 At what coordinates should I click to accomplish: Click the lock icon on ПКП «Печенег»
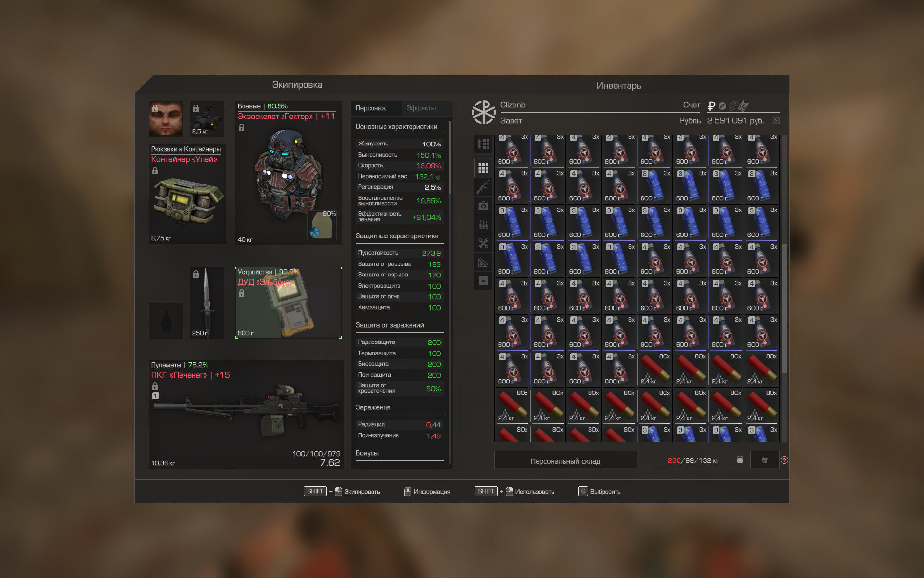pyautogui.click(x=155, y=386)
